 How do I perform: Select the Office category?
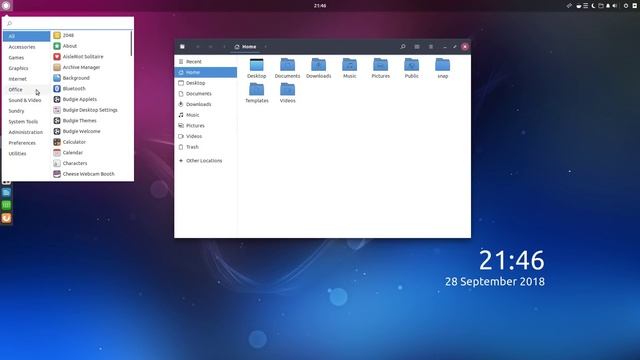(27, 89)
